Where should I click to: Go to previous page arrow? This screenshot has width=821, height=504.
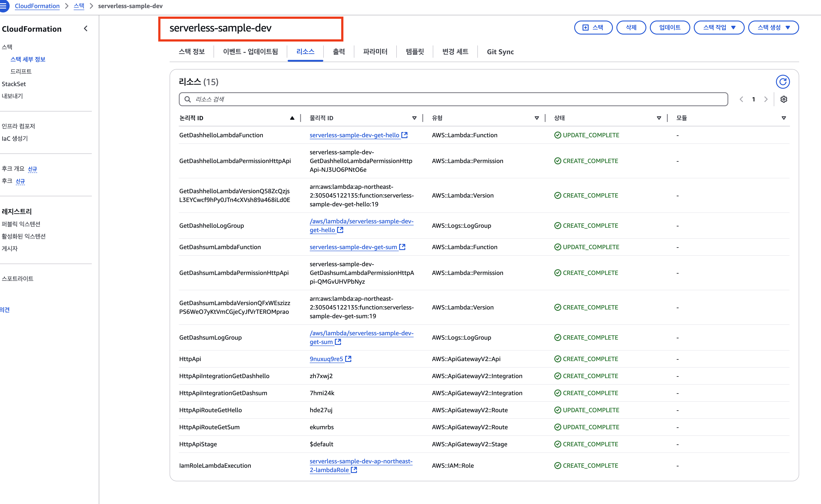[741, 99]
